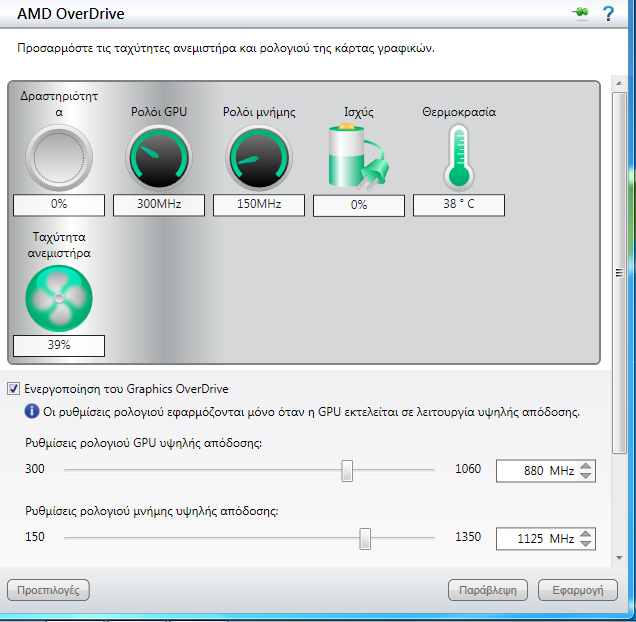Click the Θερμοκρασία label
The width and height of the screenshot is (636, 622).
(x=459, y=112)
